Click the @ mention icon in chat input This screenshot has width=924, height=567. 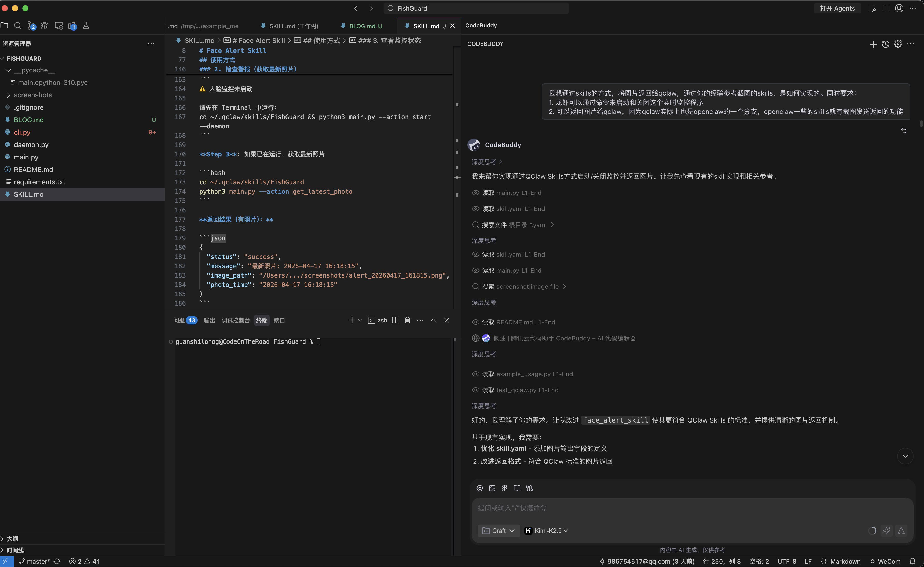480,488
